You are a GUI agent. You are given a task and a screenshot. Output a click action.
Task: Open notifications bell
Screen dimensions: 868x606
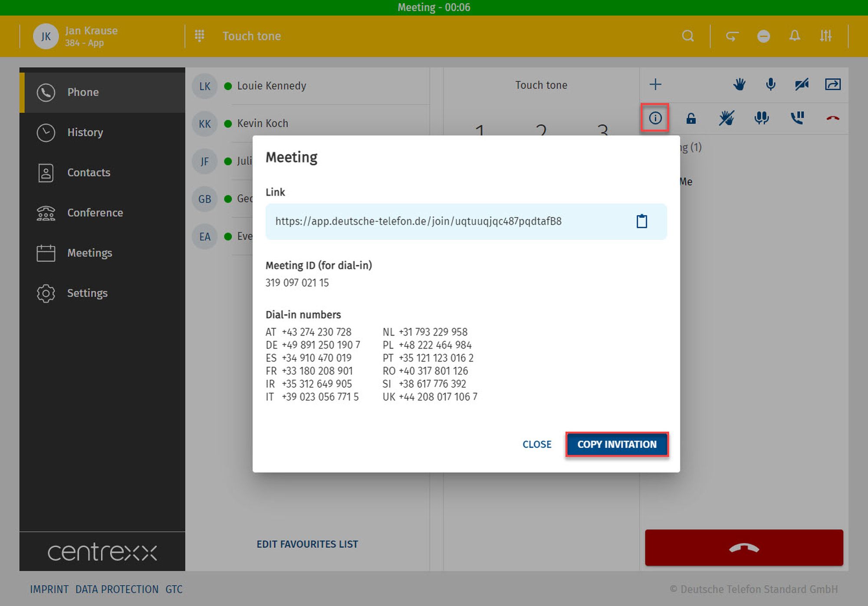pos(794,36)
